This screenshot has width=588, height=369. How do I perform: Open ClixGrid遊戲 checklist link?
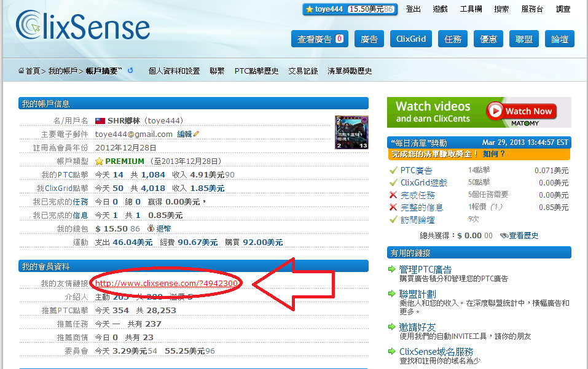click(x=424, y=183)
